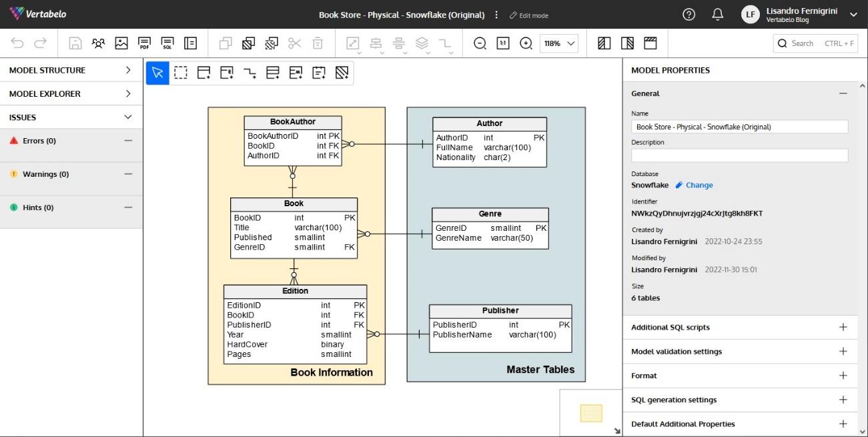Image resolution: width=868 pixels, height=437 pixels.
Task: Select the Genre table header
Action: click(x=490, y=214)
